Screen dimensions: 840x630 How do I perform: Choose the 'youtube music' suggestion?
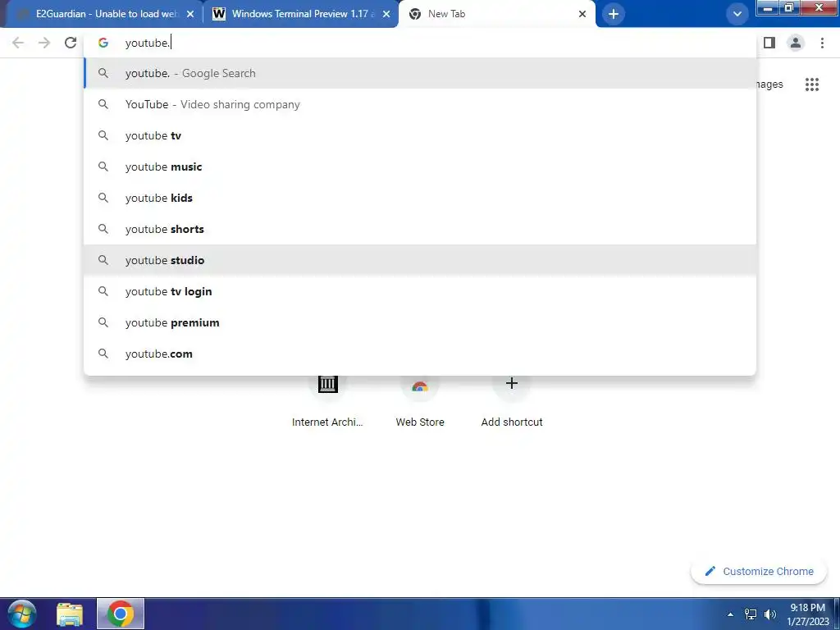coord(420,167)
